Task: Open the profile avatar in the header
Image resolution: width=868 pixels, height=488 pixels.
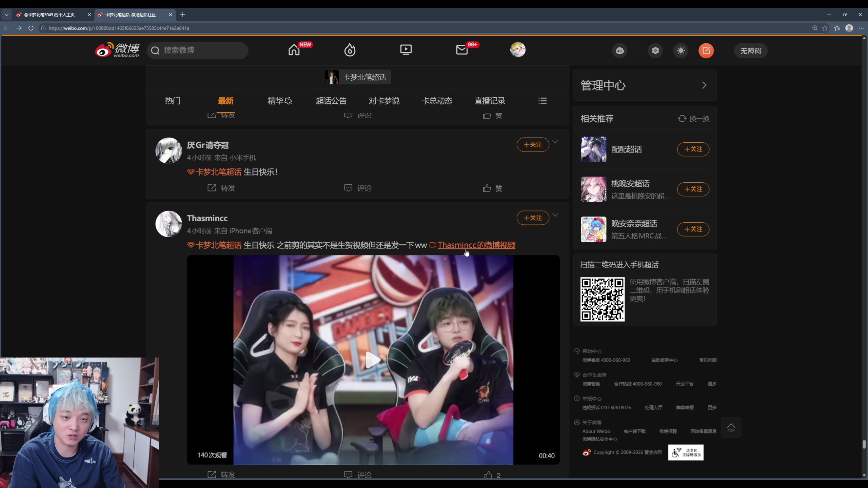Action: pyautogui.click(x=518, y=50)
